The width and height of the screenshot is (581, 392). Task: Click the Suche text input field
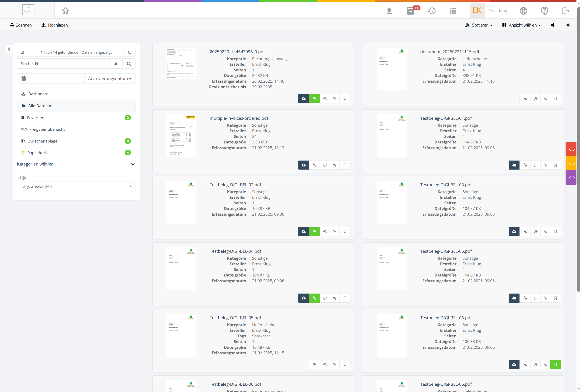click(76, 64)
